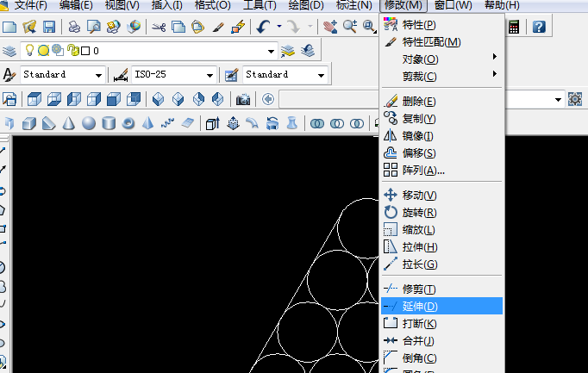This screenshot has height=373, width=588.
Task: Click the Open file icon
Action: 29,27
